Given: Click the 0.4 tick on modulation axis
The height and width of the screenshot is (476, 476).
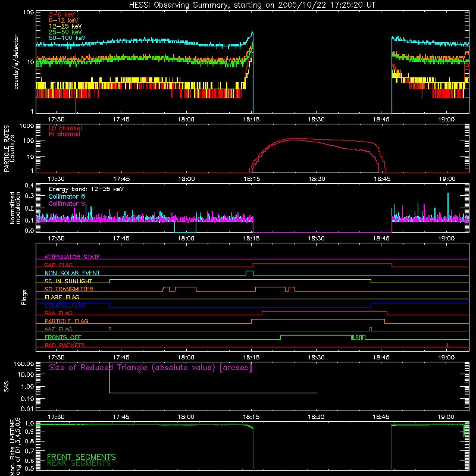Looking at the screenshot, I should [x=29, y=186].
